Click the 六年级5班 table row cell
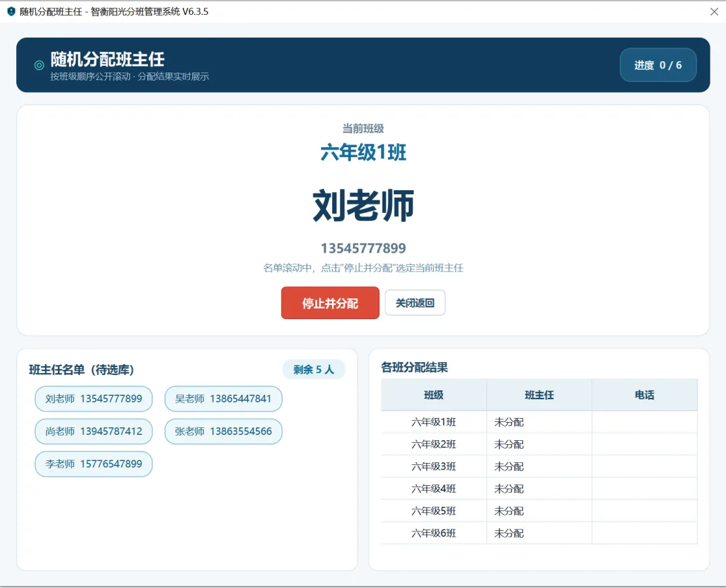Viewport: 726px width, 588px height. (x=434, y=511)
